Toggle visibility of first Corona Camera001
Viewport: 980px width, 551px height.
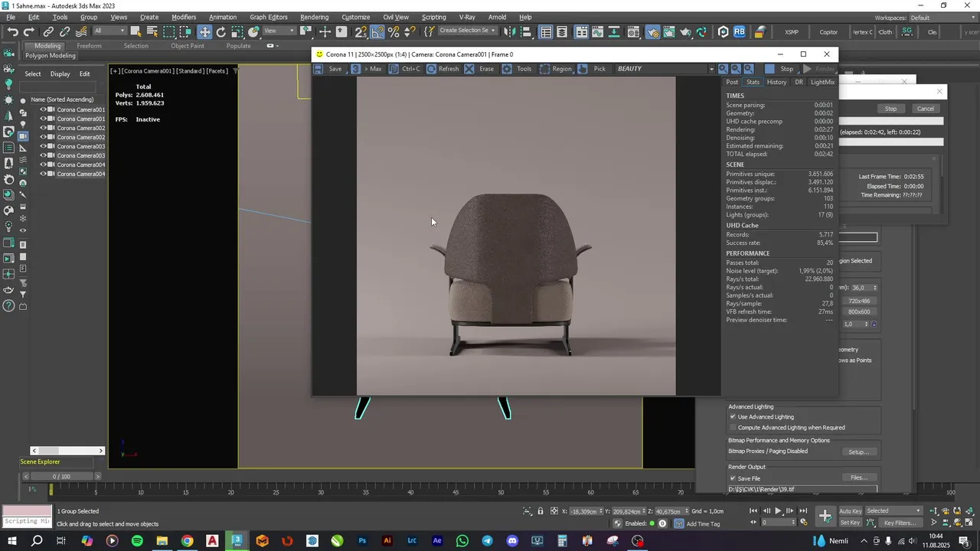click(x=43, y=109)
